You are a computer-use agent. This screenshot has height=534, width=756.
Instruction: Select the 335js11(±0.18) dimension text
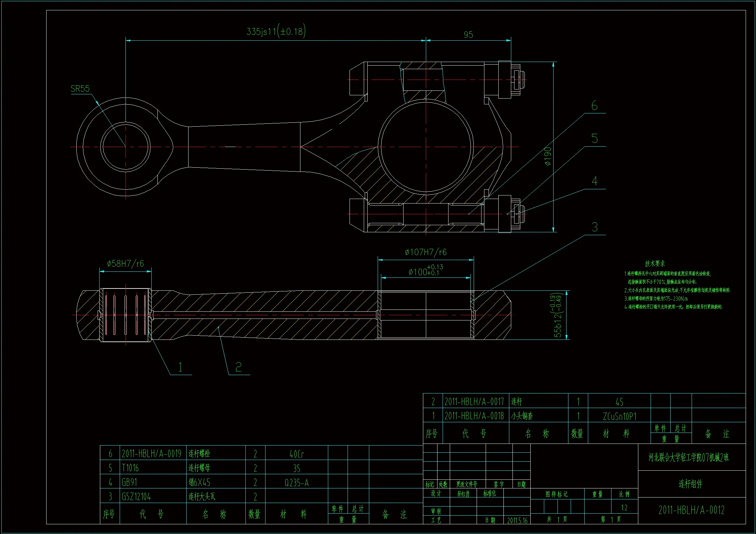276,31
